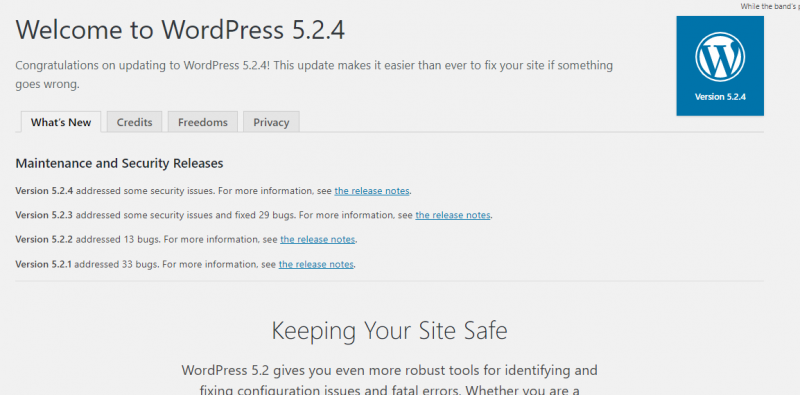This screenshot has width=800, height=395.
Task: Click the WordPress logo badge
Action: pos(720,66)
